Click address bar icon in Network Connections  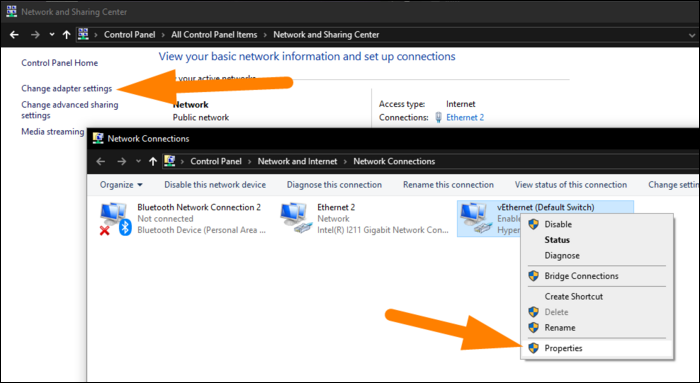coord(169,161)
